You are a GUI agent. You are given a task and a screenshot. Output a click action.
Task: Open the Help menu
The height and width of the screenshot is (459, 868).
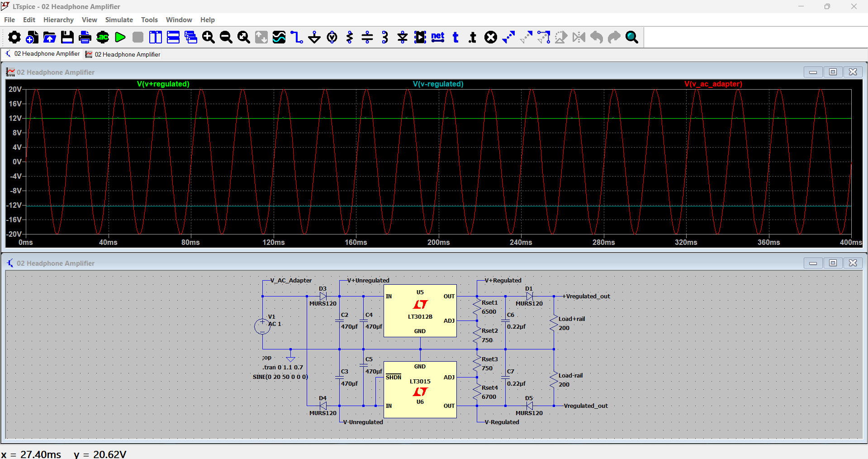coord(208,20)
